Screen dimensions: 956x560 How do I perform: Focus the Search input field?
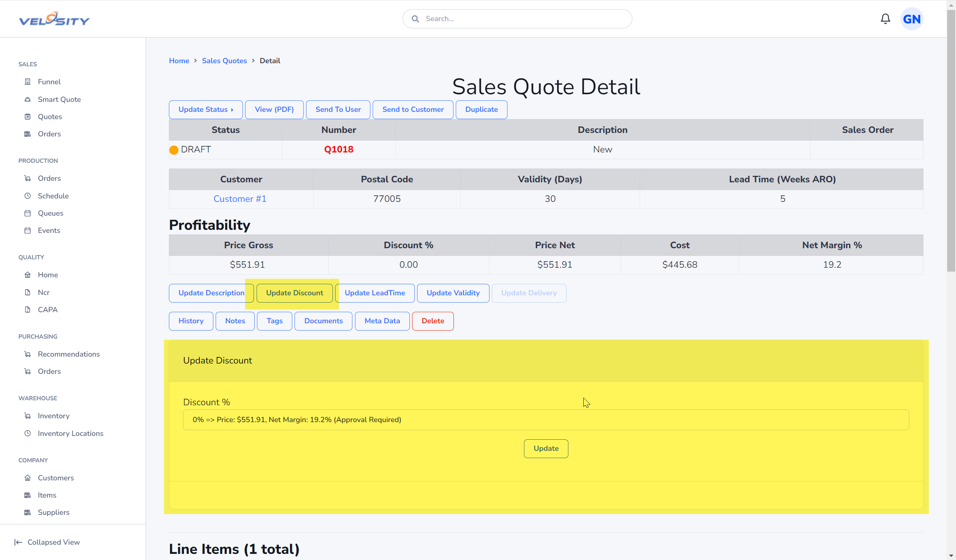517,19
